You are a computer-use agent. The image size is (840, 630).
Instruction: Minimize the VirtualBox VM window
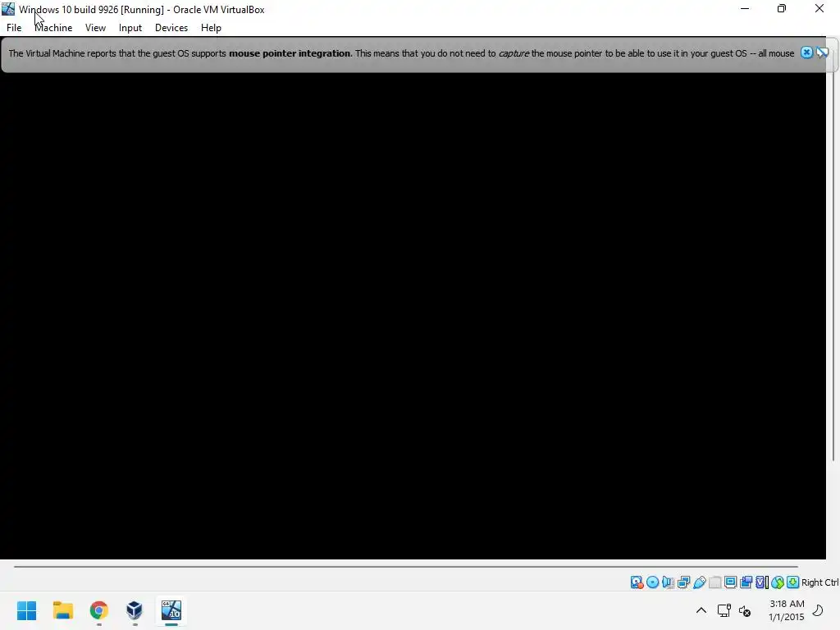[745, 9]
